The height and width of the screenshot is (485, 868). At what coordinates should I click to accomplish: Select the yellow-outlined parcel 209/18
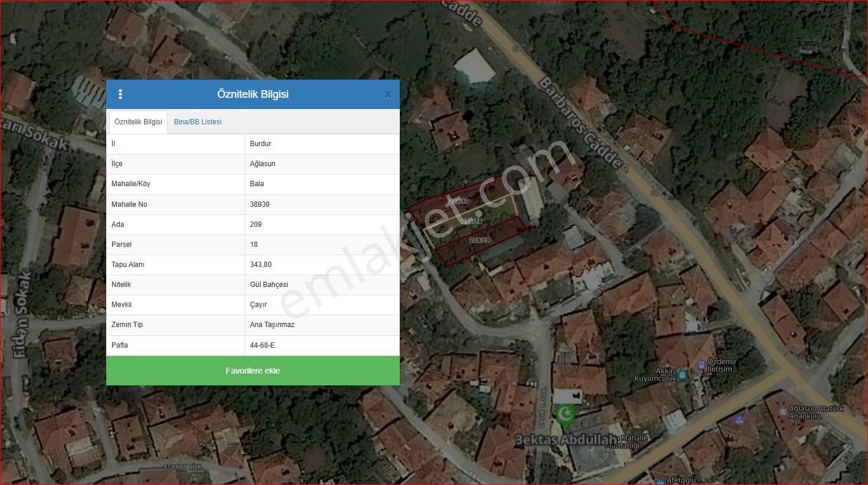[472, 223]
